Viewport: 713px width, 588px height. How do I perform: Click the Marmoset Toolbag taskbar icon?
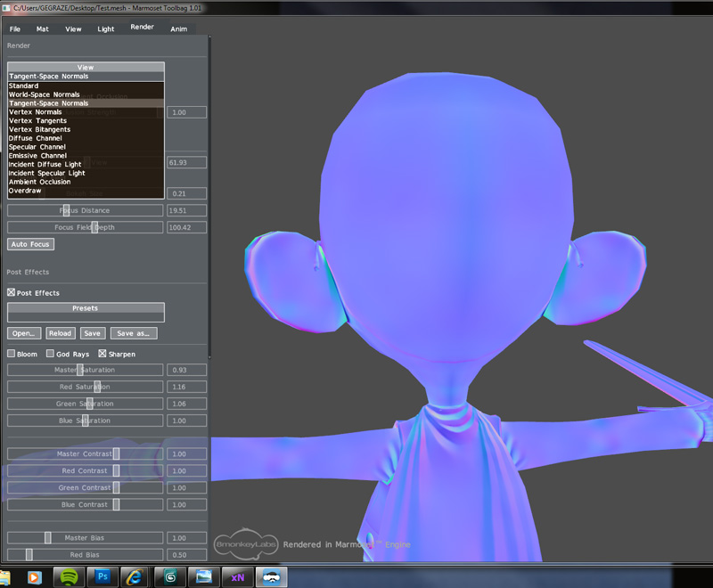(x=272, y=577)
